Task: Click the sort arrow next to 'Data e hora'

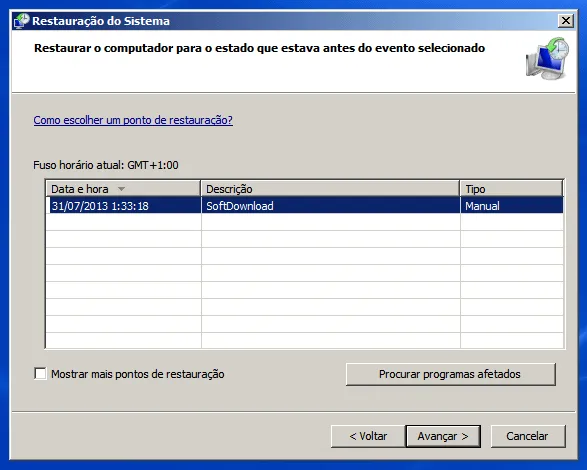Action: 121,189
